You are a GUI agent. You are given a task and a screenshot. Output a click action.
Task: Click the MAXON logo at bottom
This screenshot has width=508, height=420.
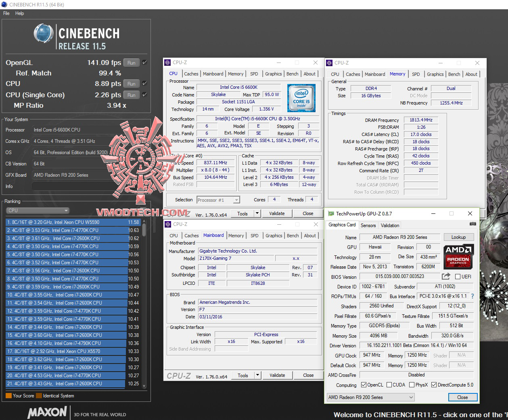(x=47, y=412)
